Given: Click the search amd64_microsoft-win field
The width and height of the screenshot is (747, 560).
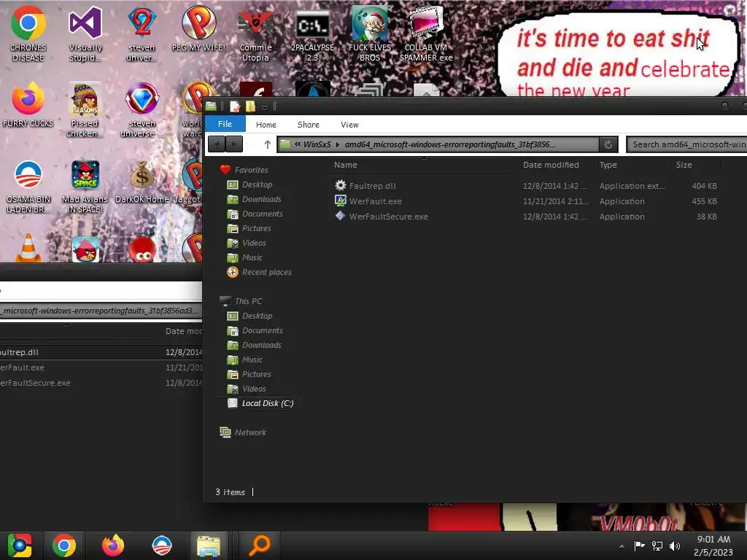Looking at the screenshot, I should pyautogui.click(x=688, y=144).
